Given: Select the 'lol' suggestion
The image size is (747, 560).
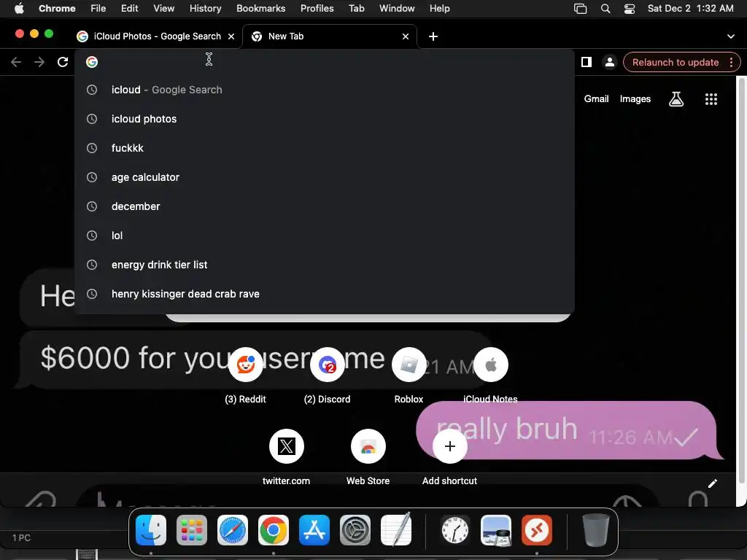Looking at the screenshot, I should [x=324, y=236].
